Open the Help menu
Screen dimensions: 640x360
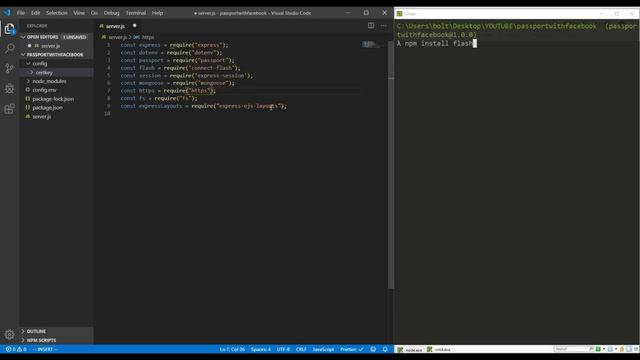point(158,13)
